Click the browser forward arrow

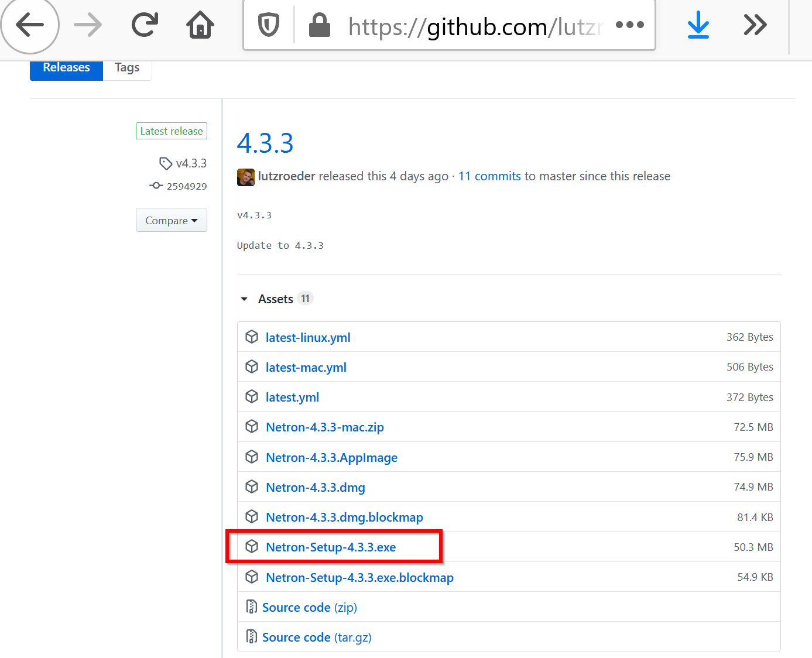(x=88, y=25)
